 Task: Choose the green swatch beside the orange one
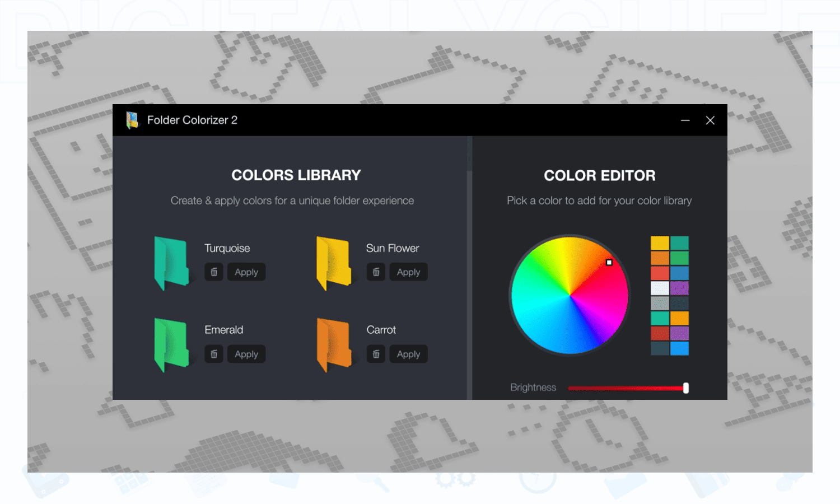pos(680,258)
